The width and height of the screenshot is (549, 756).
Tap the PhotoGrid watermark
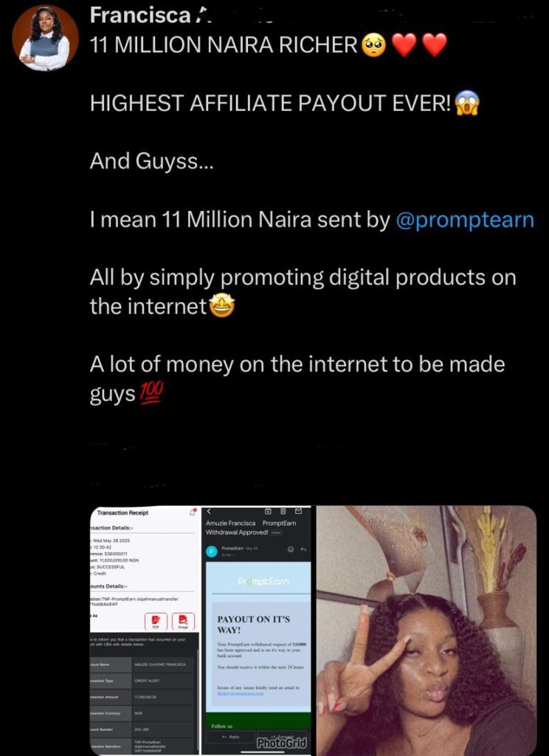281,742
